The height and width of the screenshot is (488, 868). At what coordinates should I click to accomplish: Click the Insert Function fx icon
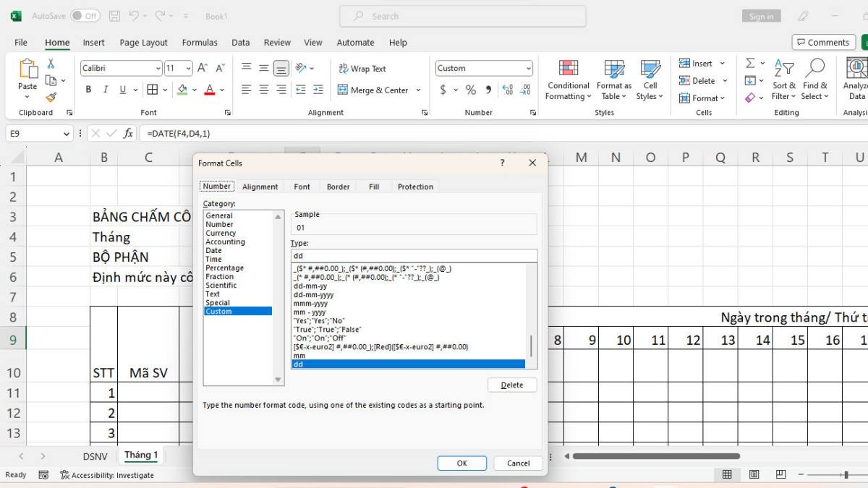[128, 134]
